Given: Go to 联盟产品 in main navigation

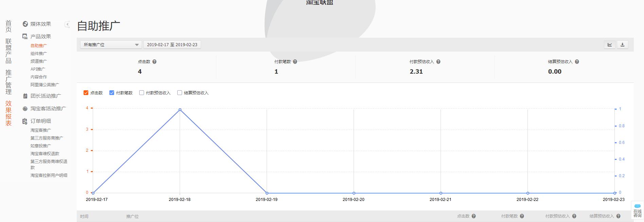Looking at the screenshot, I should [x=8, y=51].
